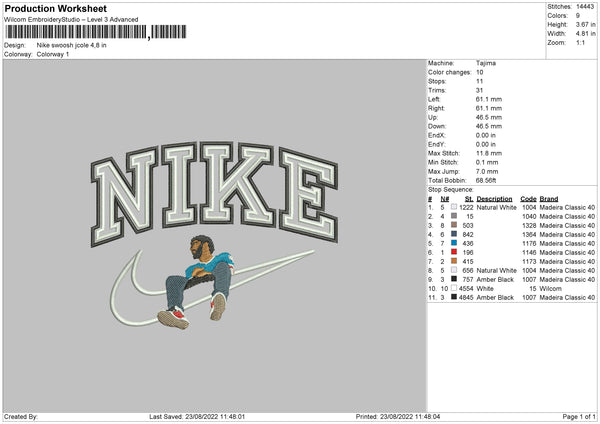Click the 'Code' column header

(528, 199)
